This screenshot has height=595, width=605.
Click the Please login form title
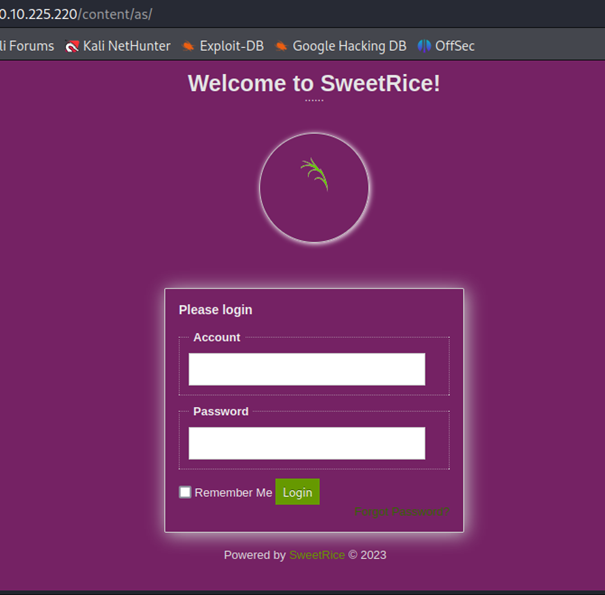[x=215, y=310]
